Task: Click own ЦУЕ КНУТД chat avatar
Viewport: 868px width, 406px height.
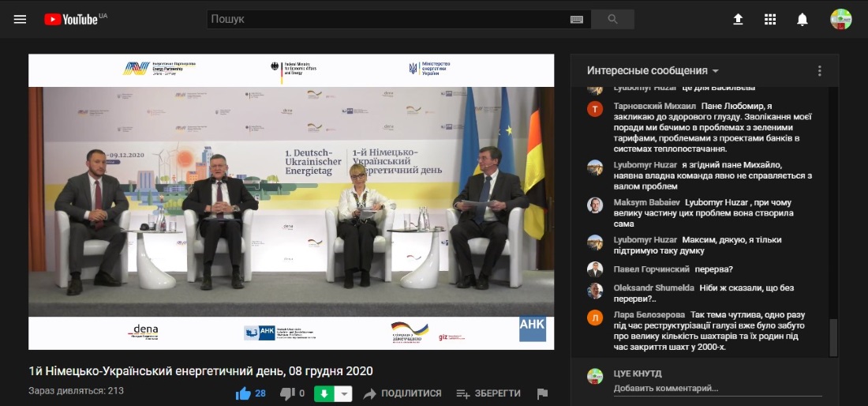Action: 595,376
